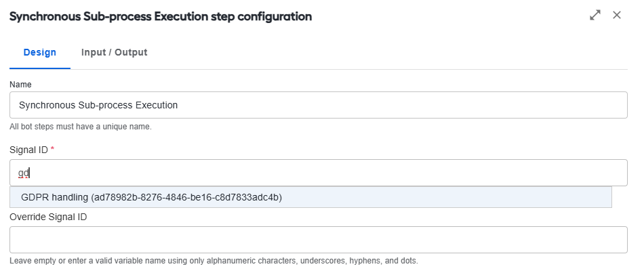Viewport: 644px width, 275px height.
Task: Open the Input / Output tab
Action: (114, 53)
